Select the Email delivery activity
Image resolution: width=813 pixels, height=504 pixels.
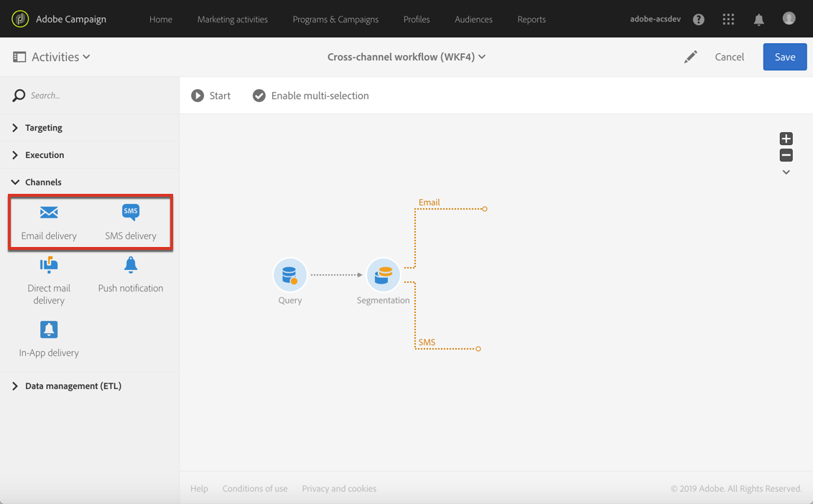click(x=49, y=223)
